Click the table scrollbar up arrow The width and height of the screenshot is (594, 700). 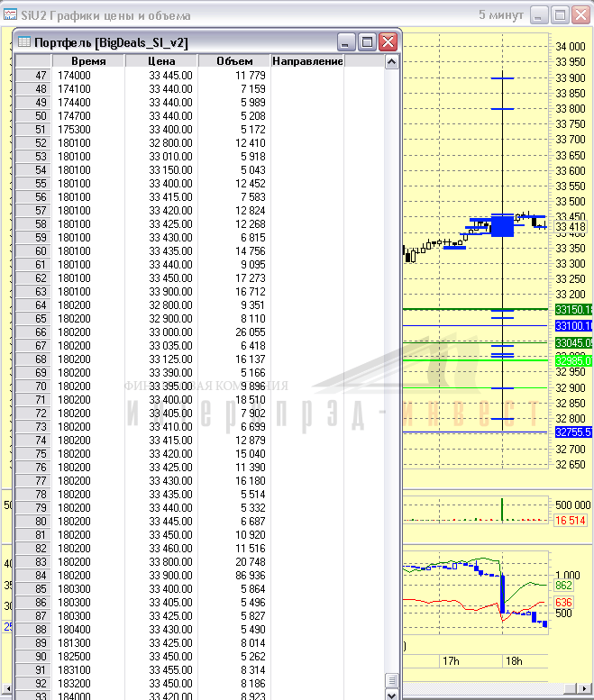[392, 61]
